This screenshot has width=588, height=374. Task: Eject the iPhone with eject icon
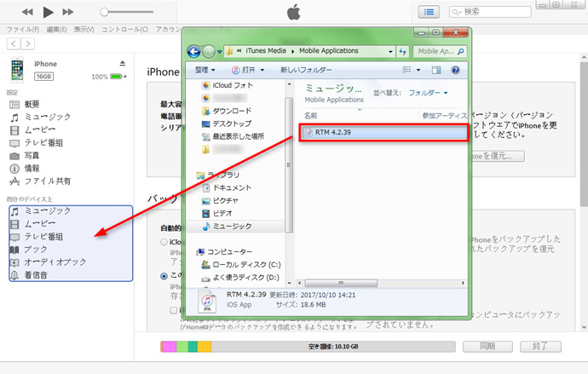[x=122, y=63]
